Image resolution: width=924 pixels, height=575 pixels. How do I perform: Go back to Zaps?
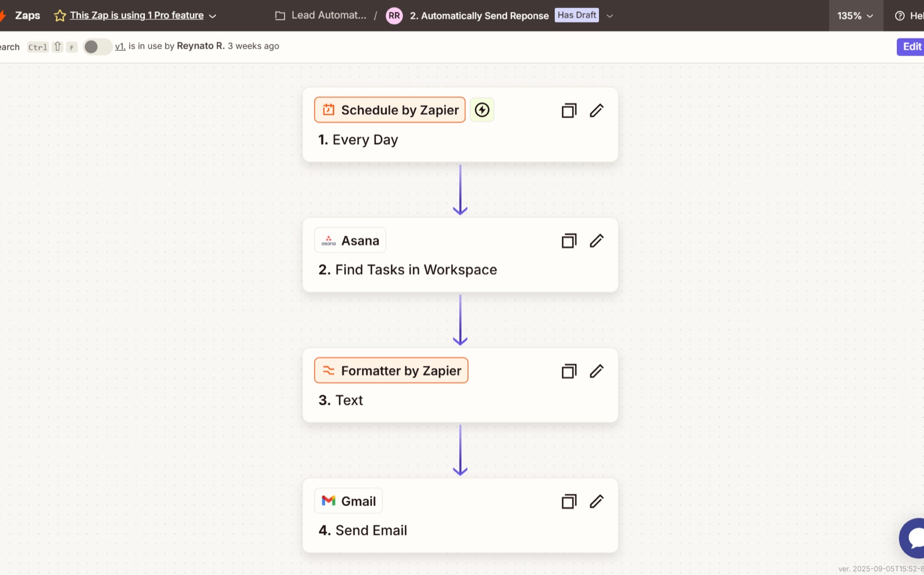coord(27,16)
